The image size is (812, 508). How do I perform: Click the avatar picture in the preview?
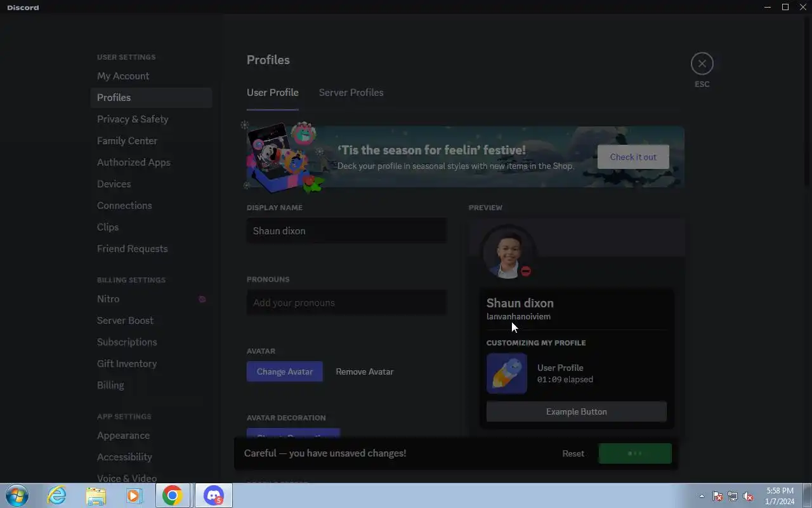pos(507,253)
